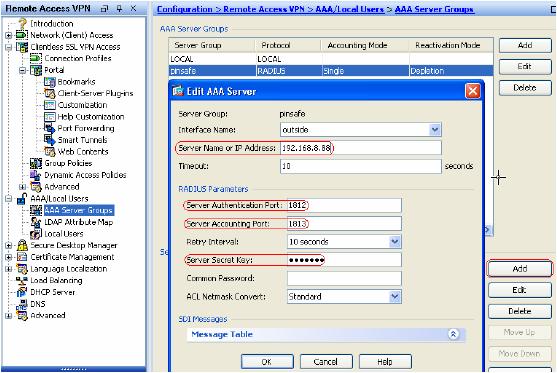557x373 pixels.
Task: Click the lower Add server button
Action: click(520, 269)
